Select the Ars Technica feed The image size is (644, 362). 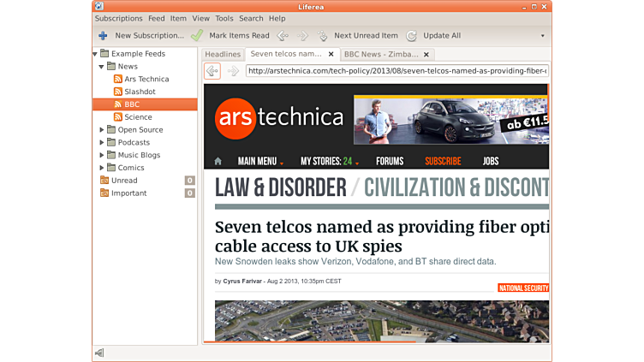[146, 79]
